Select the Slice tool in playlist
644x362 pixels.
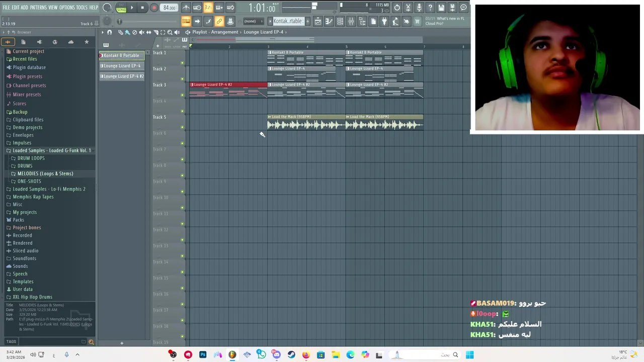(x=155, y=32)
